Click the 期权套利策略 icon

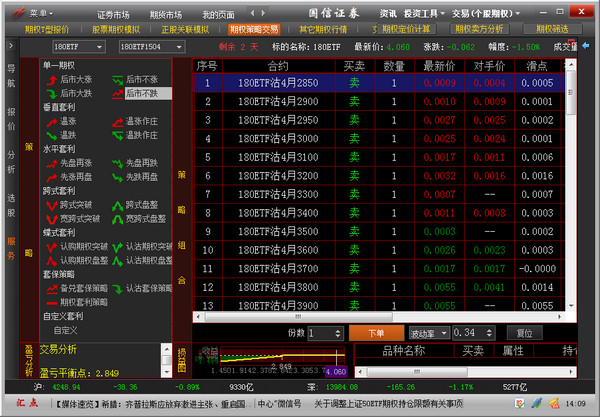tap(50, 301)
